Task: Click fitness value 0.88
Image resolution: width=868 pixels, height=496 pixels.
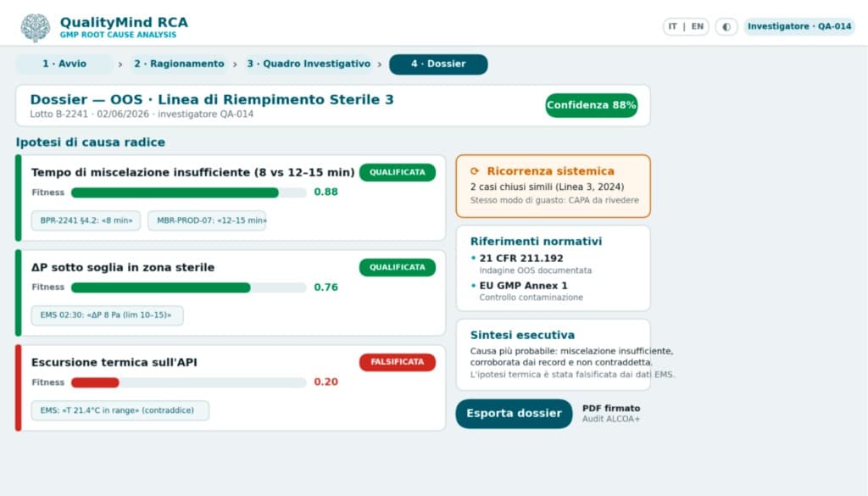Action: (326, 192)
